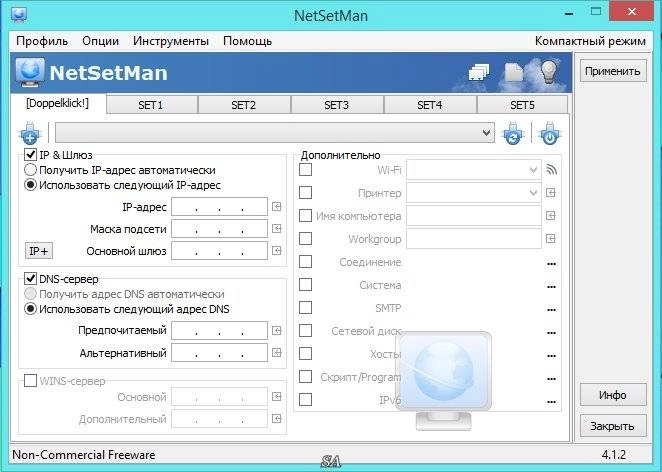The image size is (662, 472).
Task: Open Скрипт/Program settings ellipsis
Action: click(x=551, y=379)
